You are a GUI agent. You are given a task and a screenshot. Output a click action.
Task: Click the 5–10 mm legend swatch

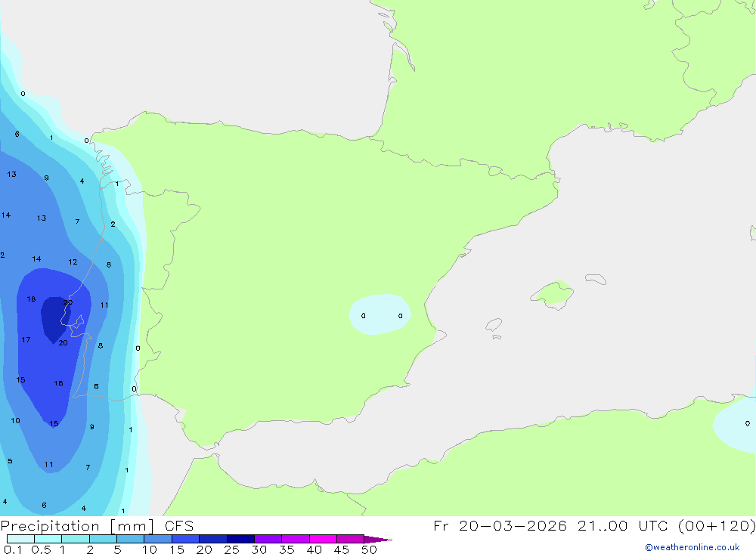tap(130, 539)
